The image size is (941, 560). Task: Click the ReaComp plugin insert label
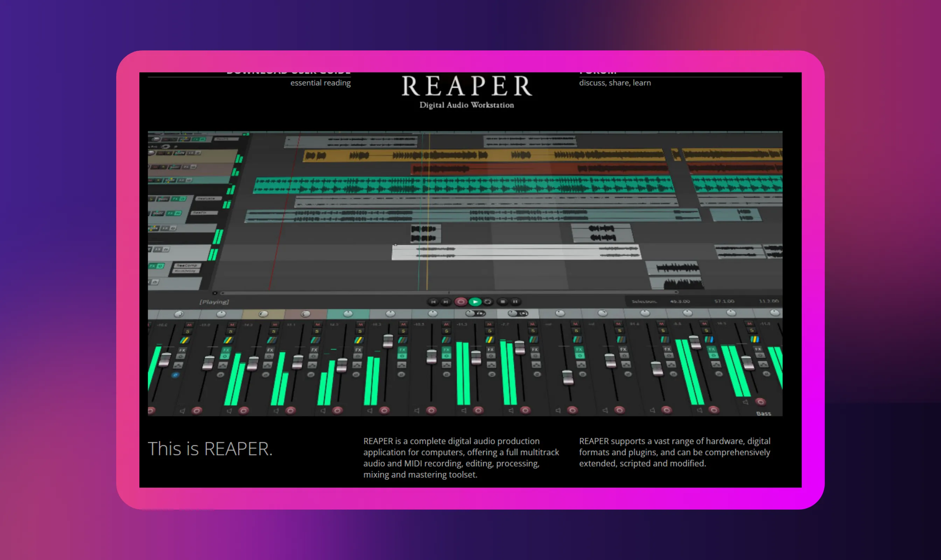(x=188, y=266)
